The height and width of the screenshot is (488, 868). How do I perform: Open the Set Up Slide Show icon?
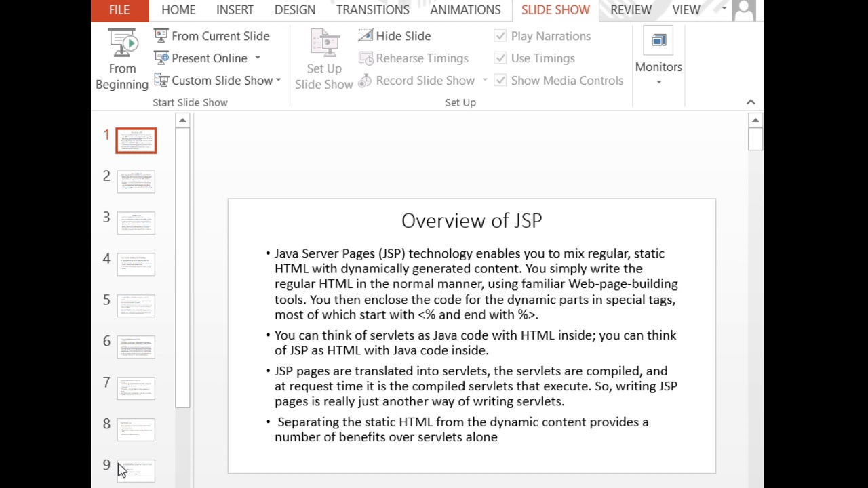click(325, 43)
